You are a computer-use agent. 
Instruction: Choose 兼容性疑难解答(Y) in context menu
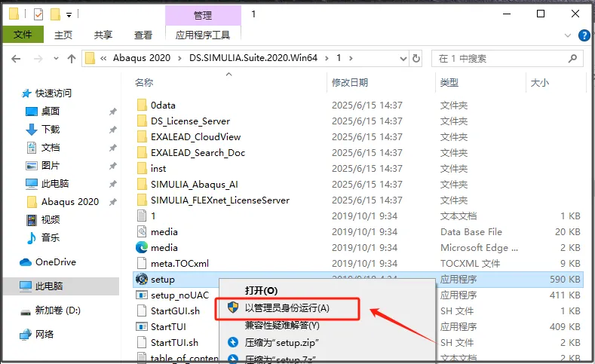[x=282, y=326]
